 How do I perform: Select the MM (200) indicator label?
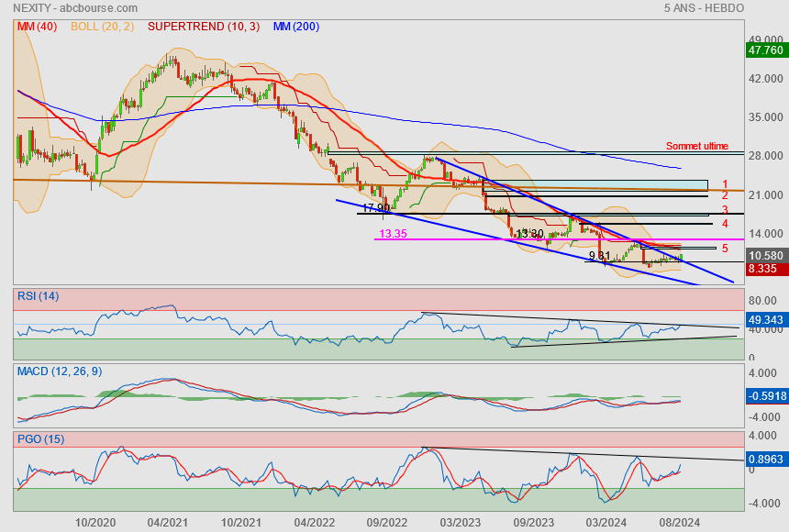point(295,27)
